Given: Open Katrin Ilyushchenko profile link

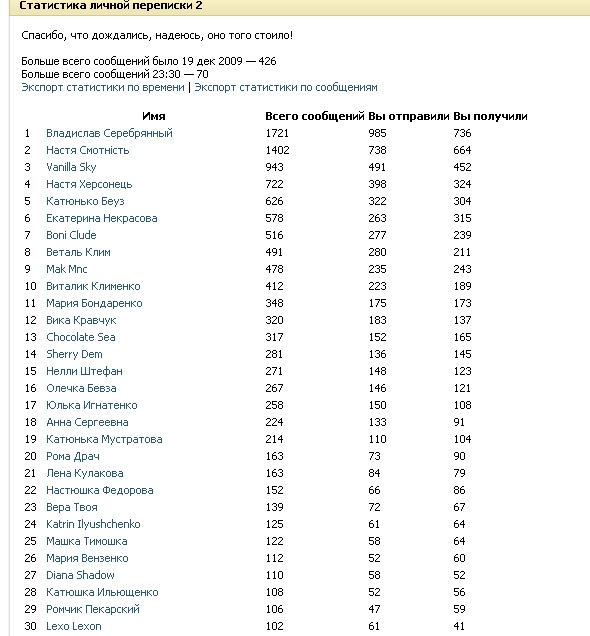Looking at the screenshot, I should 93,524.
